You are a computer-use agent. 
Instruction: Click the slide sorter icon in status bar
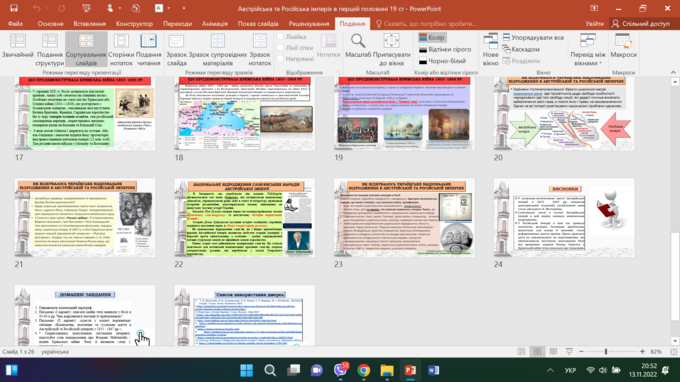(x=537, y=352)
